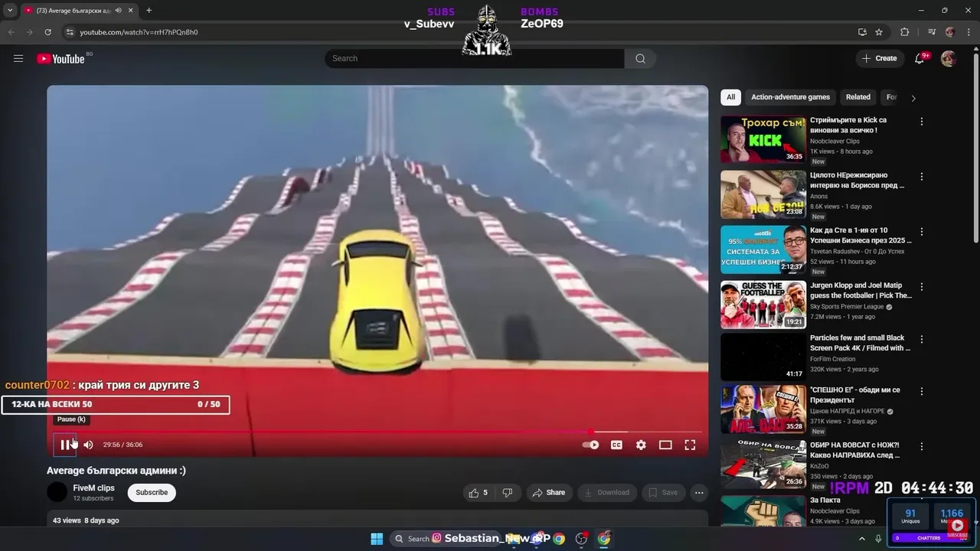This screenshot has height=551, width=980.
Task: Open the FiveM clips channel avatar
Action: 57,492
